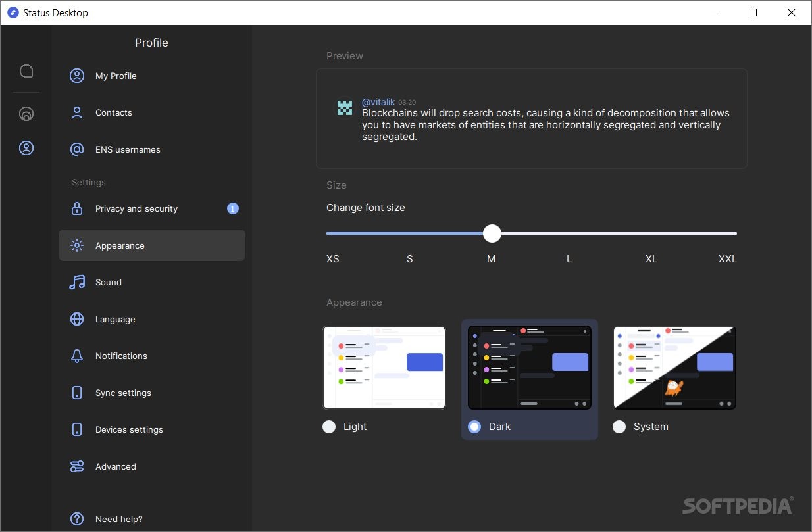Open Sound settings

click(152, 282)
